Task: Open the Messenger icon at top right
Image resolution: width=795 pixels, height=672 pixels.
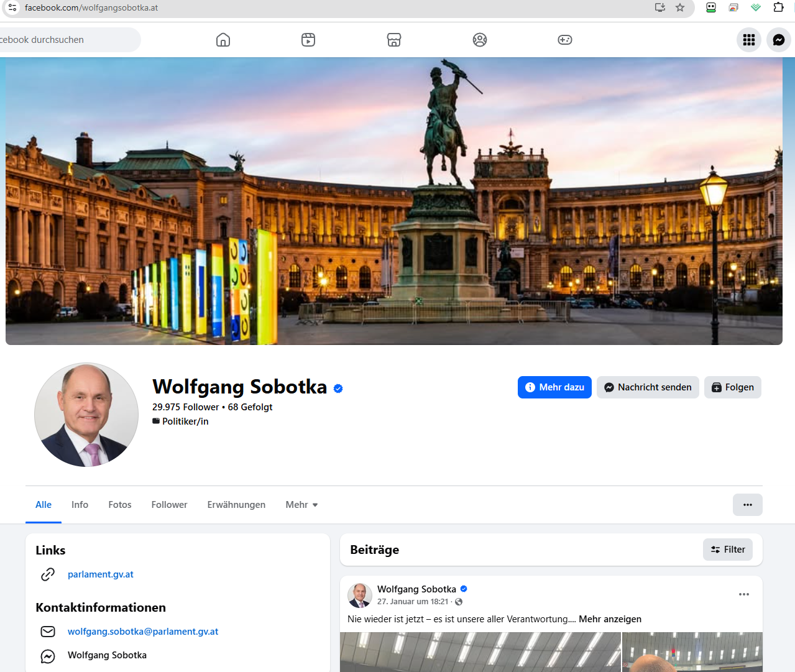Action: pos(778,40)
